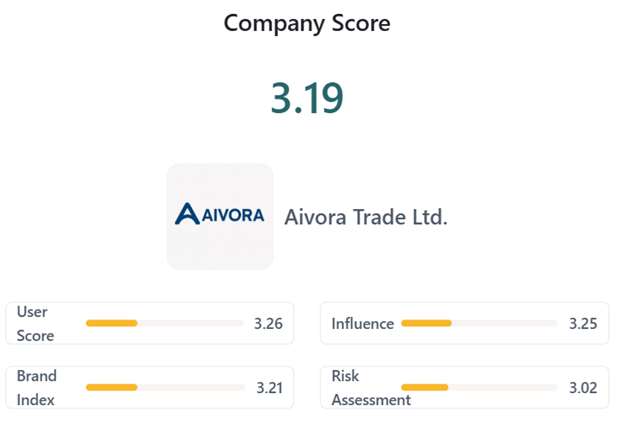618x436 pixels.
Task: Open the Aivora Trade Ltd. company name
Action: (x=366, y=217)
